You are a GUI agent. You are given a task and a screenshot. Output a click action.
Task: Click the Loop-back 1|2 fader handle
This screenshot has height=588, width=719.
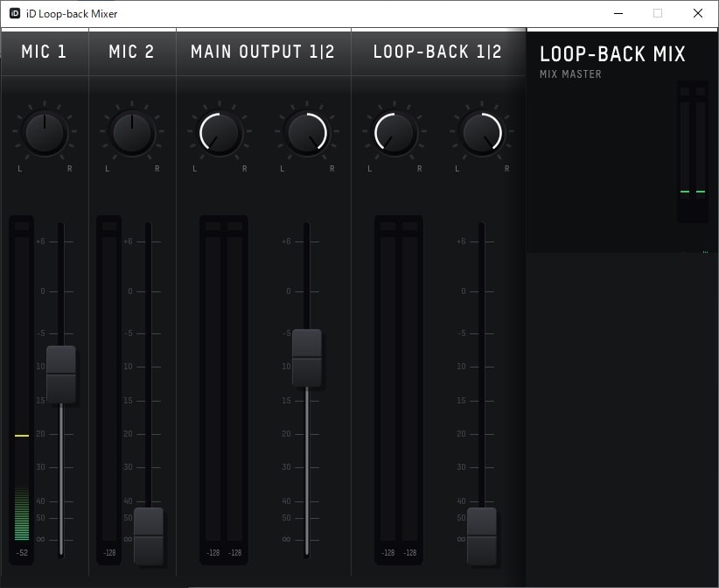(482, 535)
